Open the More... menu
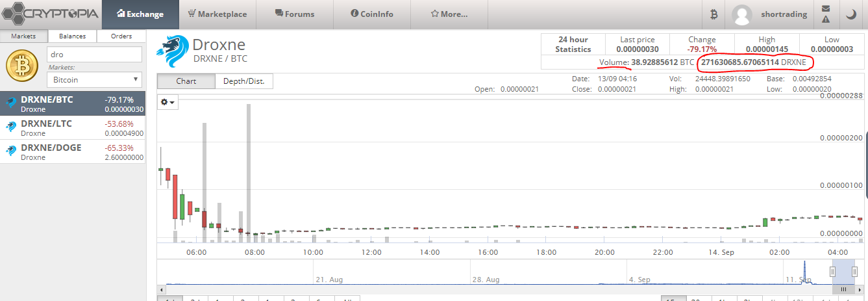The image size is (868, 301). coord(449,14)
